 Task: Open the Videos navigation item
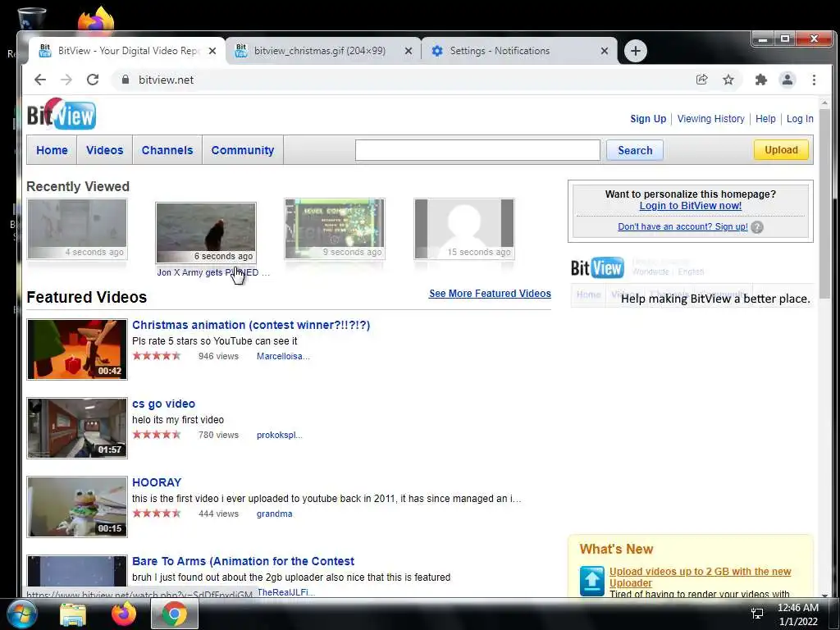tap(104, 151)
